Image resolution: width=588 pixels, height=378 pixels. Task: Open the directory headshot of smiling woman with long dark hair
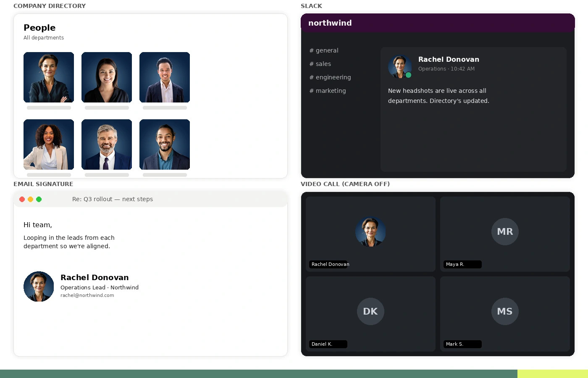[x=107, y=77]
